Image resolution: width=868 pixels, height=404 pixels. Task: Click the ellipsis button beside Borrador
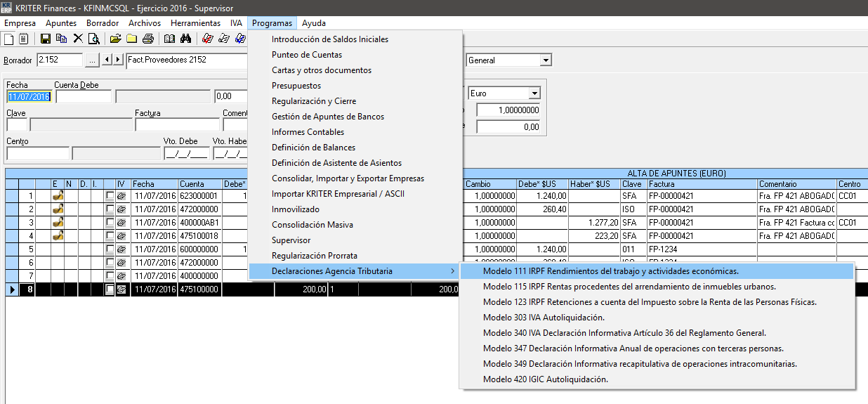click(92, 60)
